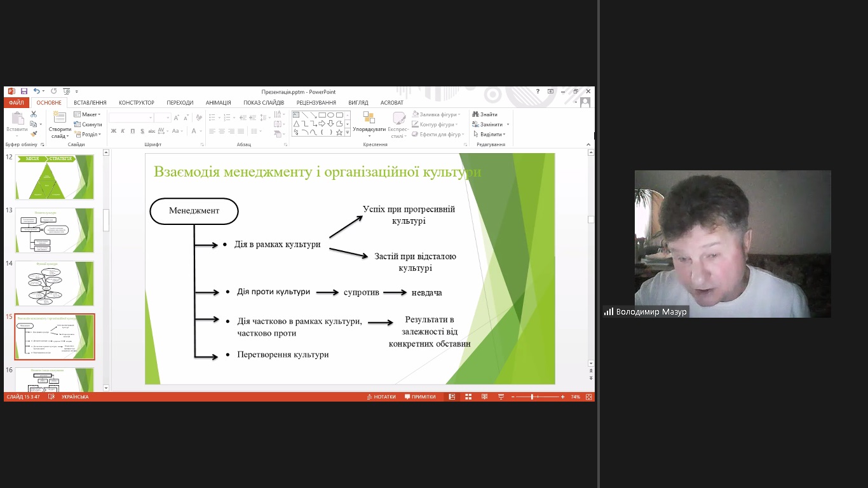The width and height of the screenshot is (868, 488).
Task: Click the Створити слайд new slide icon
Action: pos(60,118)
